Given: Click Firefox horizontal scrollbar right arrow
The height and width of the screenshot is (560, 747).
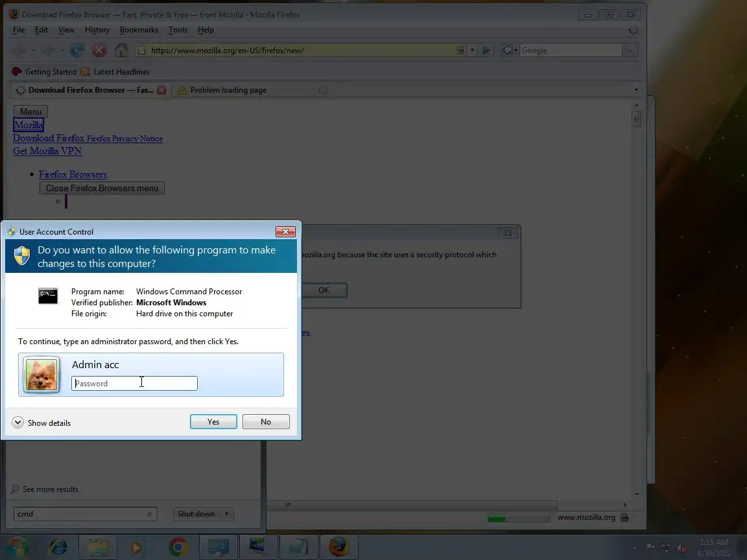Looking at the screenshot, I should pos(625,505).
